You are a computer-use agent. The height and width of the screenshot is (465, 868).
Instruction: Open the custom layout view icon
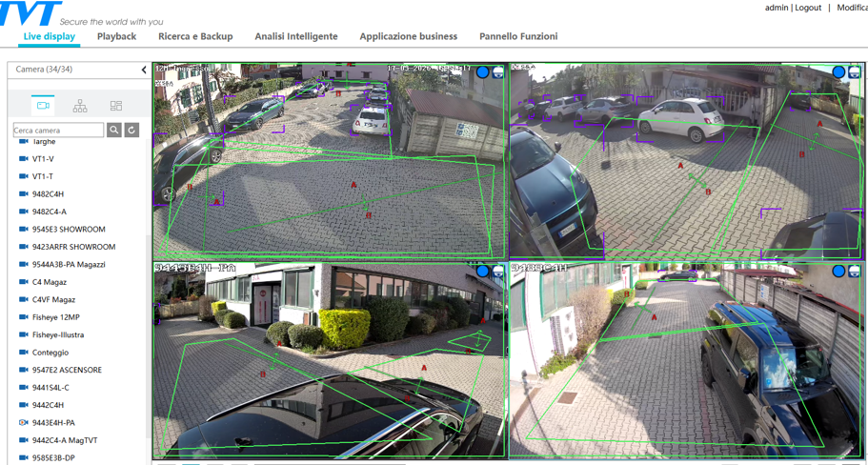[116, 106]
